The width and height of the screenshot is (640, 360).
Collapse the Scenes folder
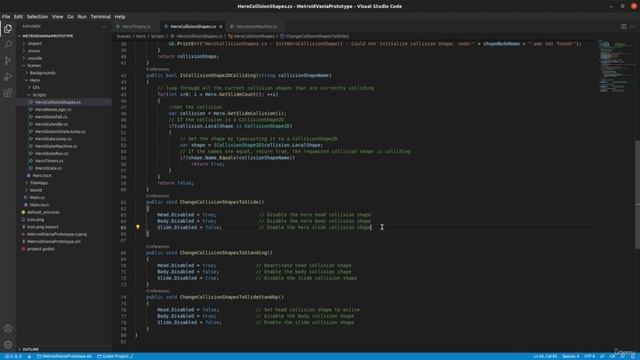[34, 65]
